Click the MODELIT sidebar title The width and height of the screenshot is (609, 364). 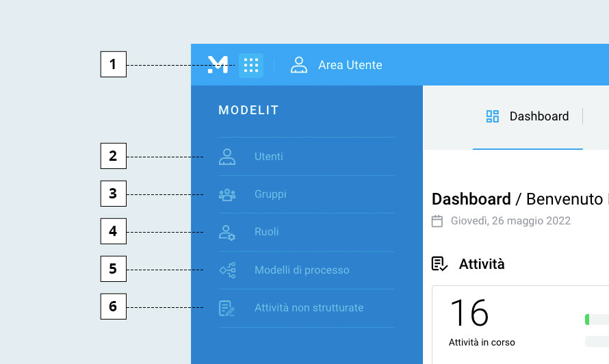248,110
